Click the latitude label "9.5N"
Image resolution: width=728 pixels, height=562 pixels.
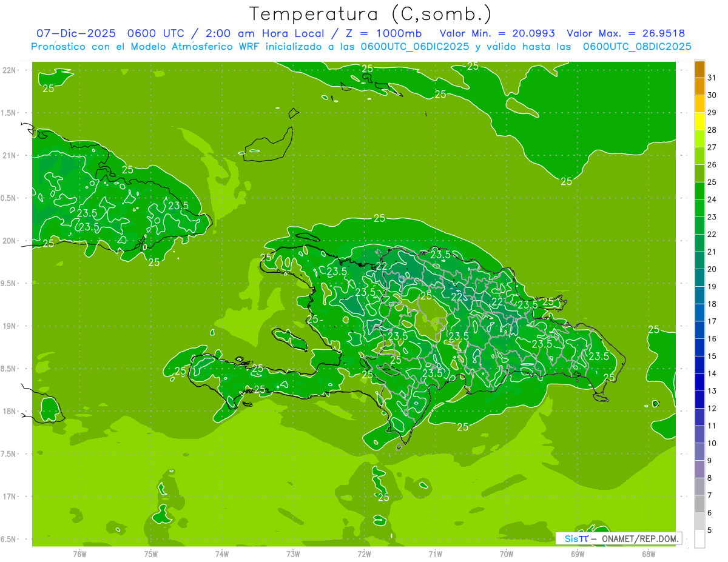[x=9, y=283]
